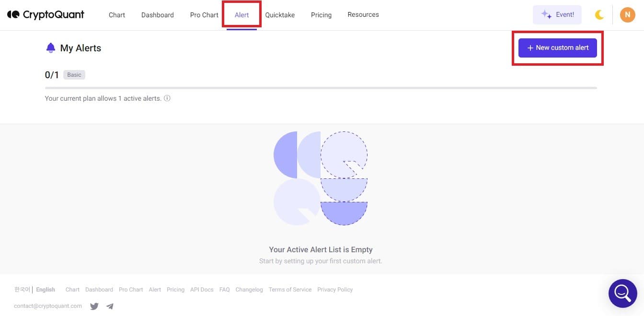The width and height of the screenshot is (644, 316).
Task: Click the CryptoQuant logo
Action: [46, 15]
